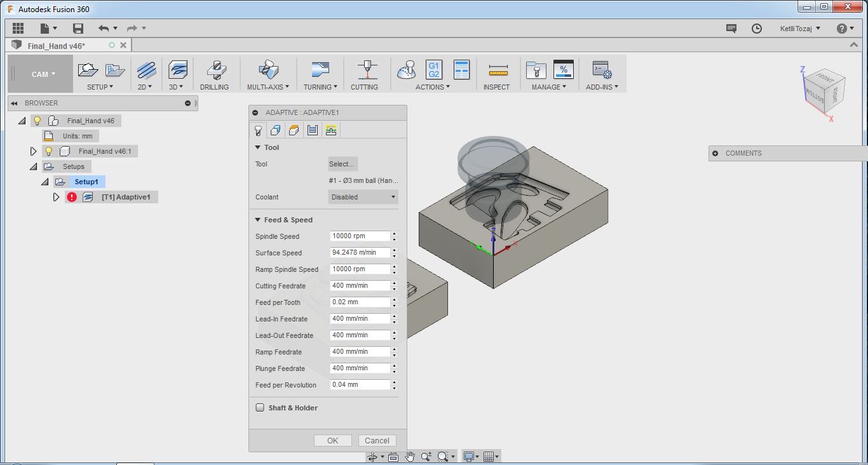Open the data panel grid icon
Viewport: 868px width, 465px height.
point(18,28)
